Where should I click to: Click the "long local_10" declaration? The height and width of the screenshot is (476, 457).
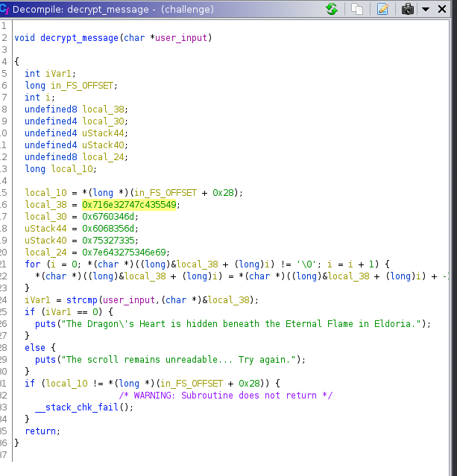tap(60, 169)
